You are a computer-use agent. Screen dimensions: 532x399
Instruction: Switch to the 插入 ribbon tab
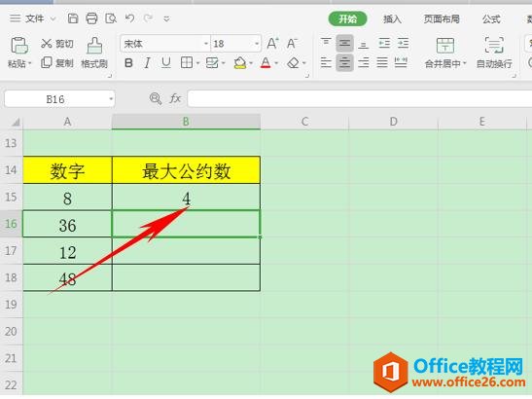(x=392, y=18)
